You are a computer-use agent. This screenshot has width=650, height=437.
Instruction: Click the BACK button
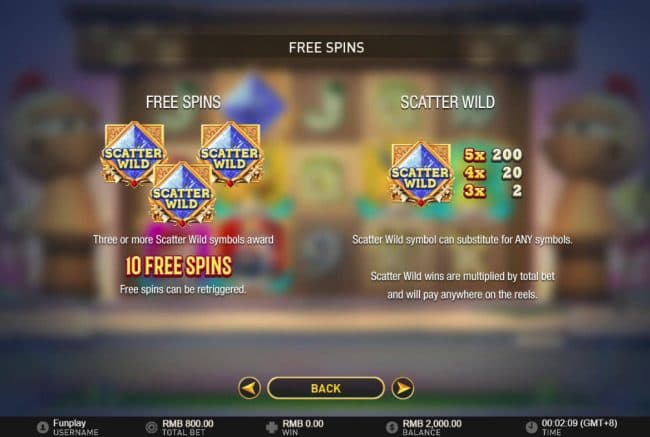(326, 388)
